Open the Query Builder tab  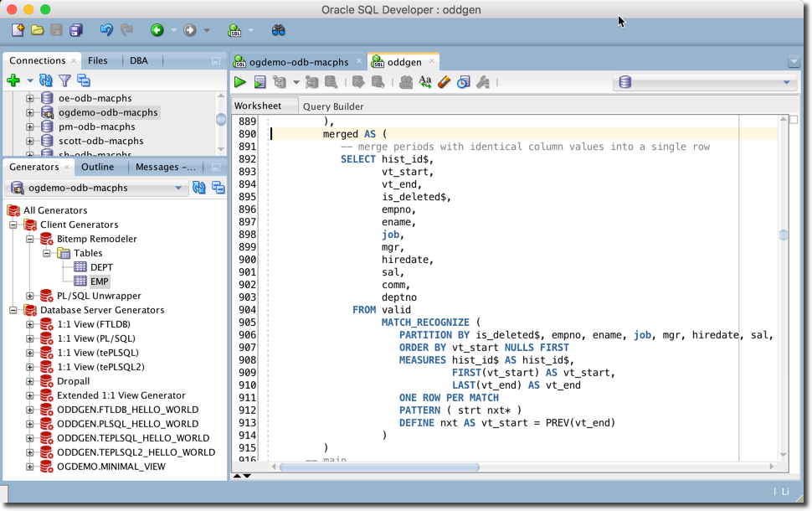point(333,106)
